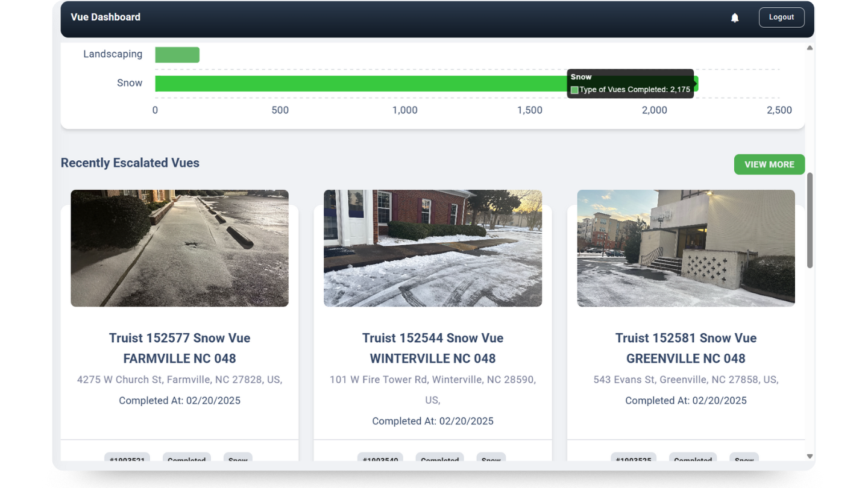The height and width of the screenshot is (488, 868).
Task: Click the page scrollbar up arrow
Action: click(x=810, y=48)
